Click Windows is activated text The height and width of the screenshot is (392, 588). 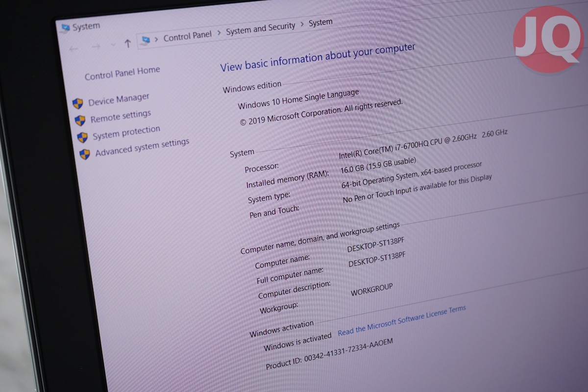[297, 342]
